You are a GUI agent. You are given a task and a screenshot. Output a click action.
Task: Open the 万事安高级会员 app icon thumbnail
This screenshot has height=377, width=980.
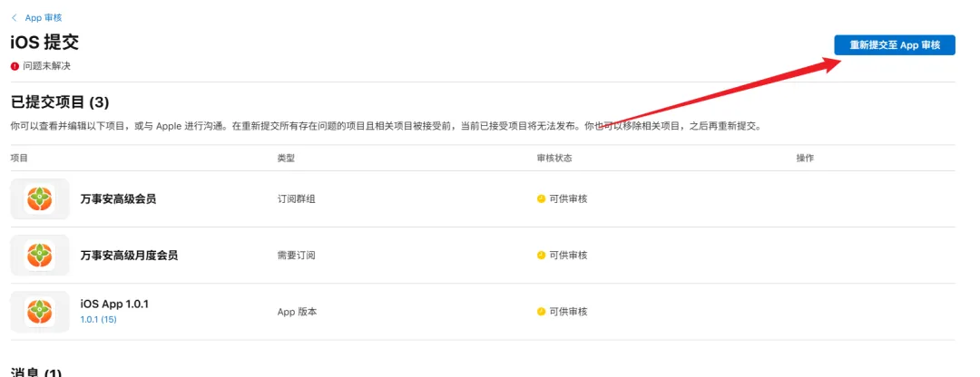coord(40,199)
